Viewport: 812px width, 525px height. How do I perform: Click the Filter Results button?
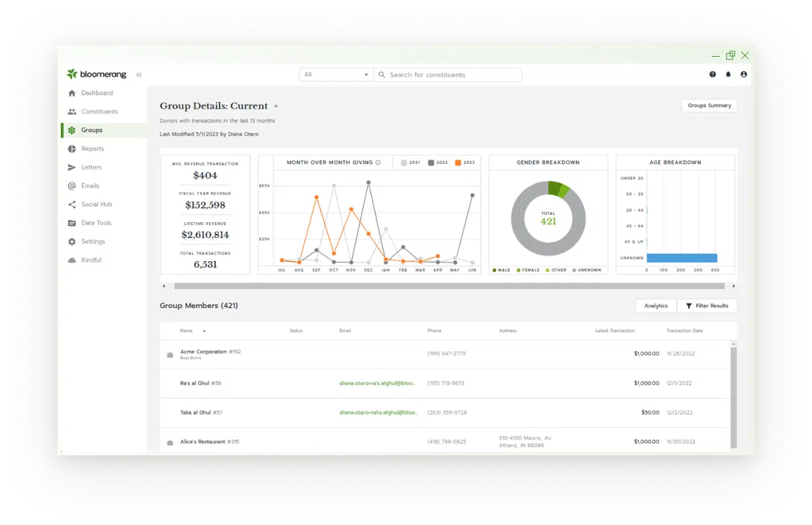tap(707, 306)
